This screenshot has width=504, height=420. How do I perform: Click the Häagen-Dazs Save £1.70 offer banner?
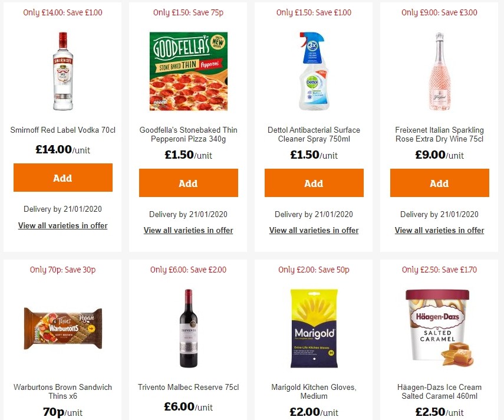(439, 270)
